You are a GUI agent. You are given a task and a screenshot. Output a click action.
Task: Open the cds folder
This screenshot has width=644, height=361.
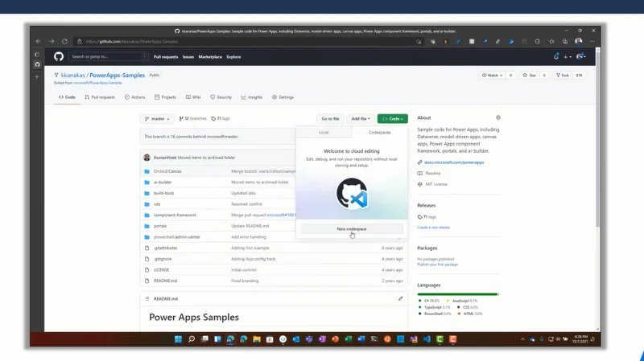click(x=157, y=204)
